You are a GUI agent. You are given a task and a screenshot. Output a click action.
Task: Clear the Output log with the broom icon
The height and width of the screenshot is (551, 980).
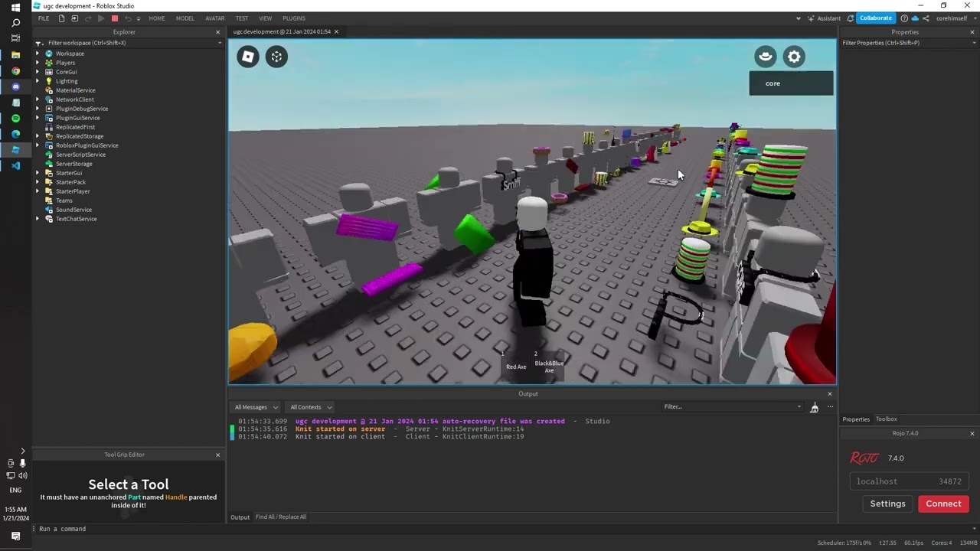click(x=814, y=407)
